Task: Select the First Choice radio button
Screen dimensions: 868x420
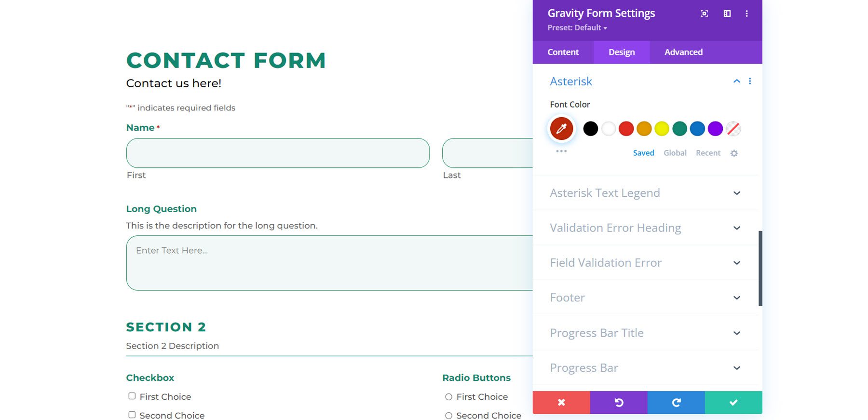Action: coord(448,397)
